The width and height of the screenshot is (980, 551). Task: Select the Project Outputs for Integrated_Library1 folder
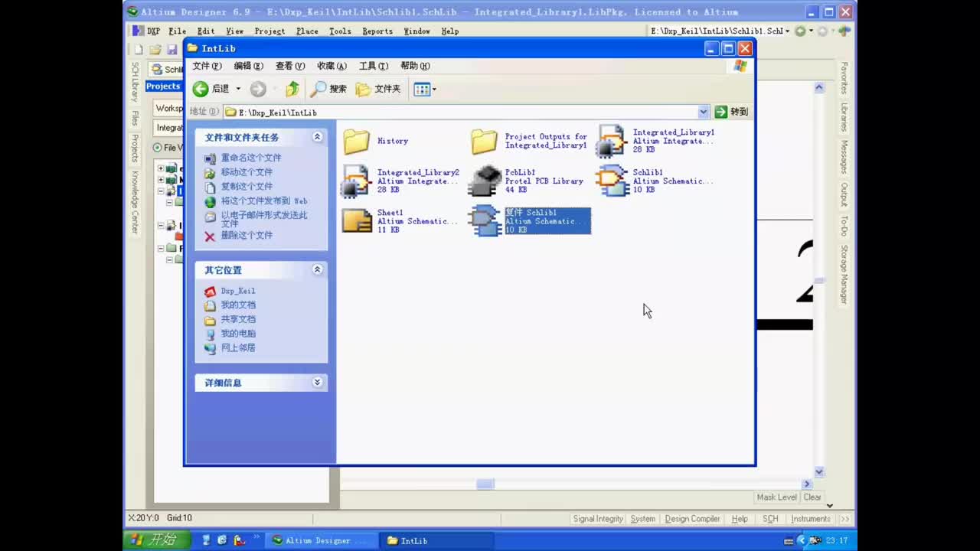pos(529,141)
